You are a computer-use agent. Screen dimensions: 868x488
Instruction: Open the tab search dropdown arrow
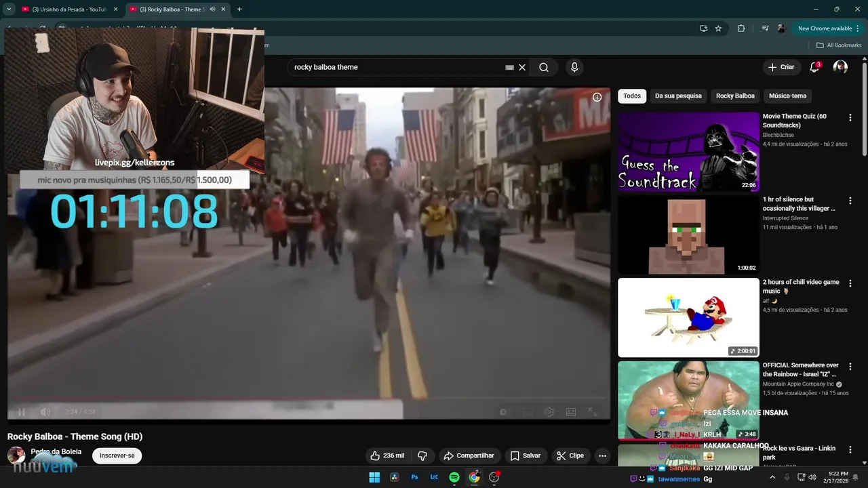coord(9,9)
